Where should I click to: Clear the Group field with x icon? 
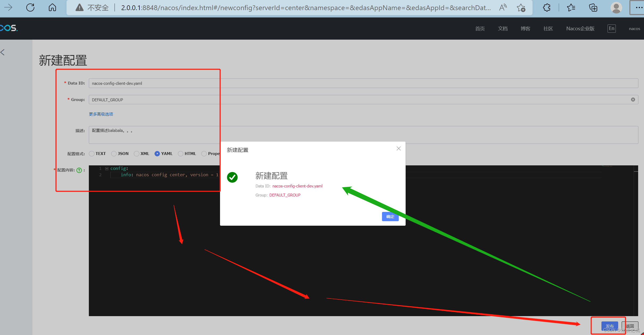click(633, 99)
